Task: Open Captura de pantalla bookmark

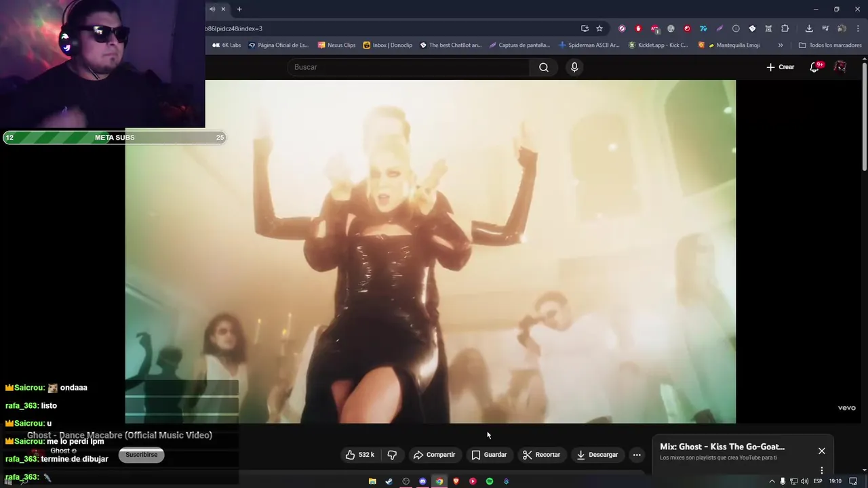Action: click(519, 45)
